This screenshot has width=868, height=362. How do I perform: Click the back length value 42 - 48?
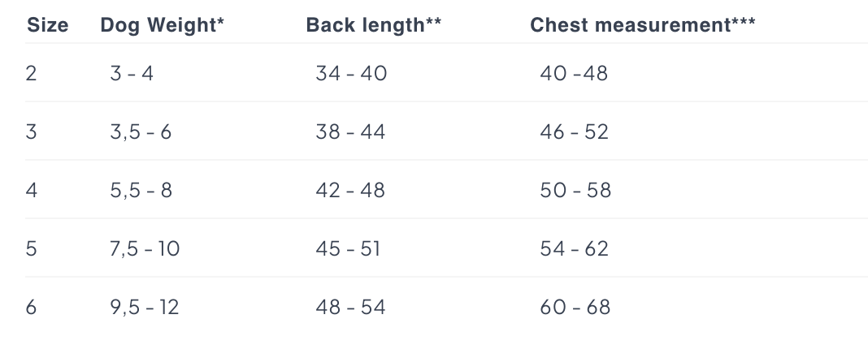350,191
